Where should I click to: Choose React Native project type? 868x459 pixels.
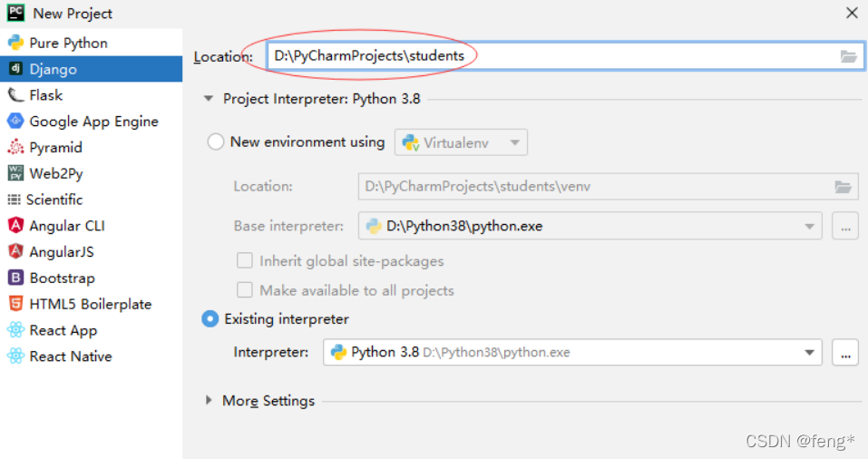(91, 356)
